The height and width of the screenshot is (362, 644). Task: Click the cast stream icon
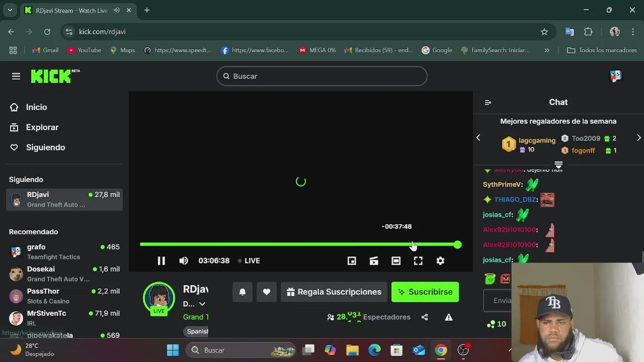tap(374, 260)
